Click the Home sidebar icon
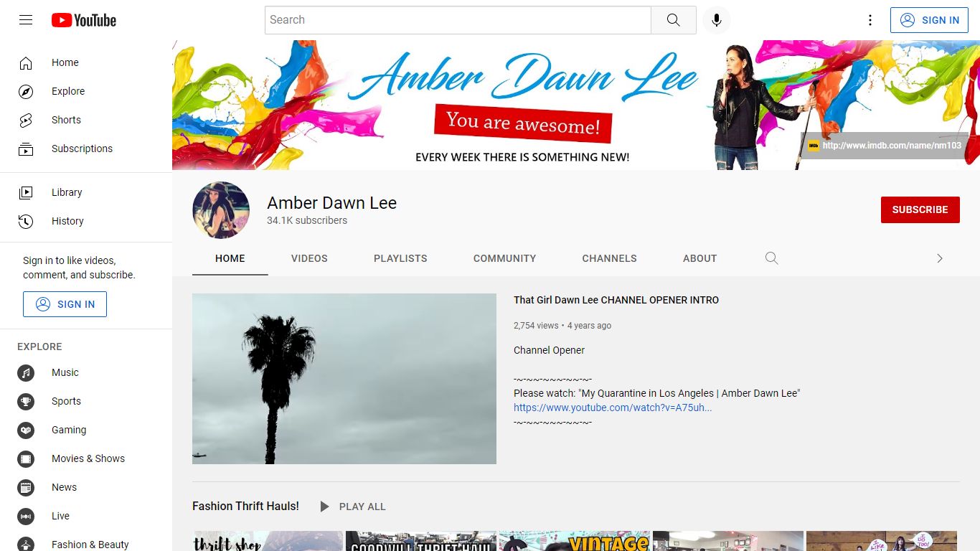980x551 pixels. tap(26, 62)
